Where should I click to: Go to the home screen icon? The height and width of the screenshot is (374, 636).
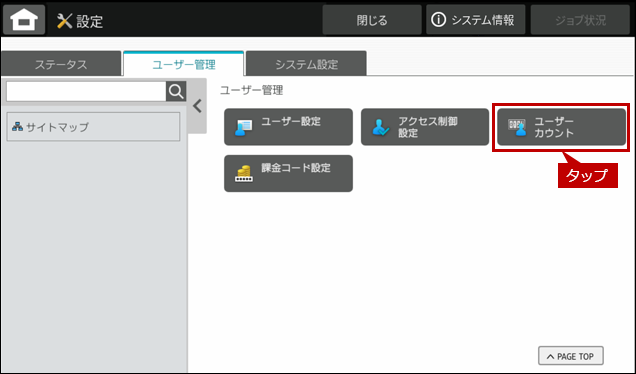[24, 19]
